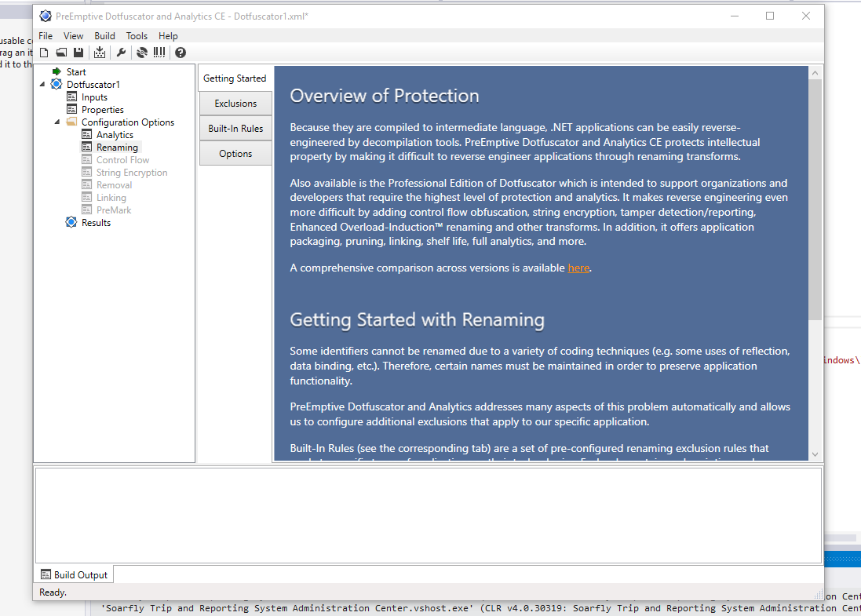Collapse the Configuration Options node
Viewport: 861px width, 616px height.
coord(57,122)
